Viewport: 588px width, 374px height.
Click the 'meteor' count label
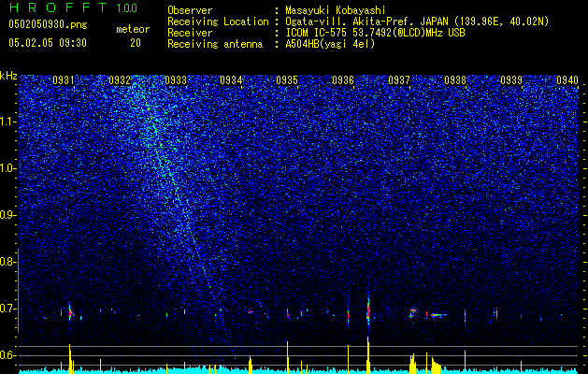pyautogui.click(x=133, y=29)
